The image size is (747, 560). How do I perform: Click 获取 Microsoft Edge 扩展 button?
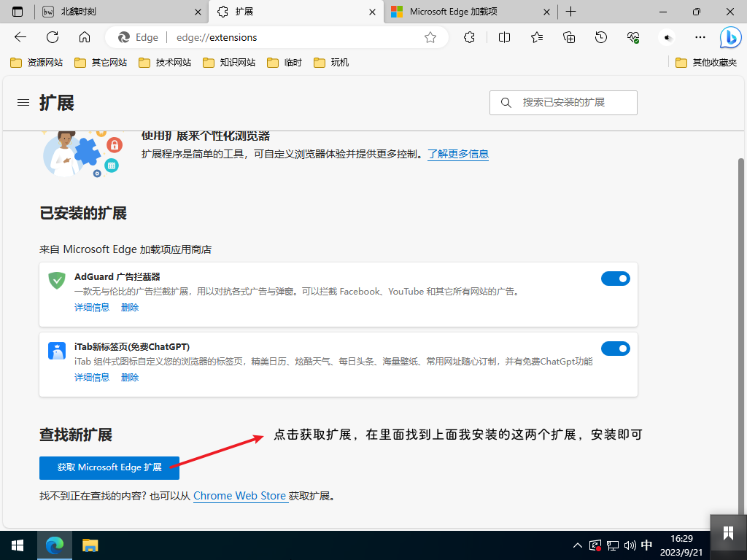pos(109,467)
